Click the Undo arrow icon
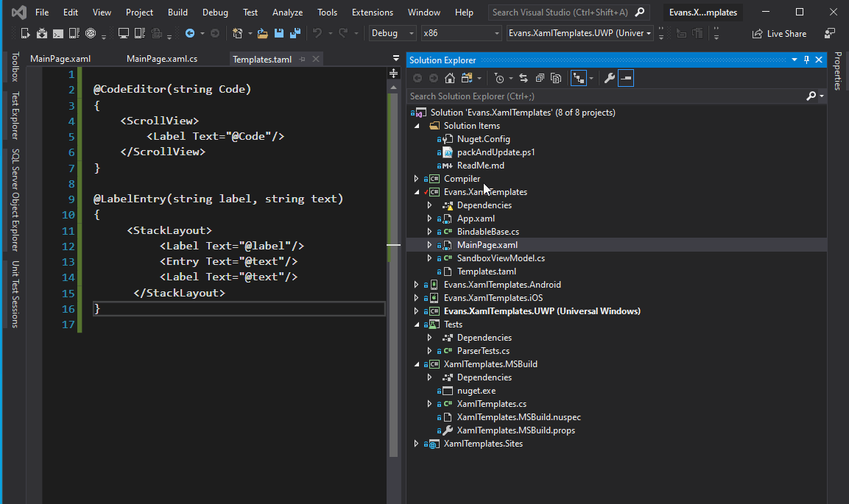This screenshot has height=504, width=849. coord(317,34)
